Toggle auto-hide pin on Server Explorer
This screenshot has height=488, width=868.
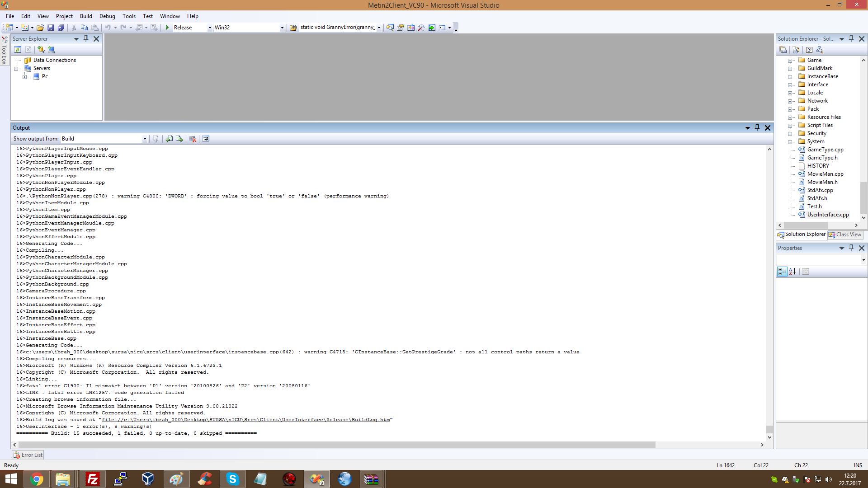click(86, 39)
